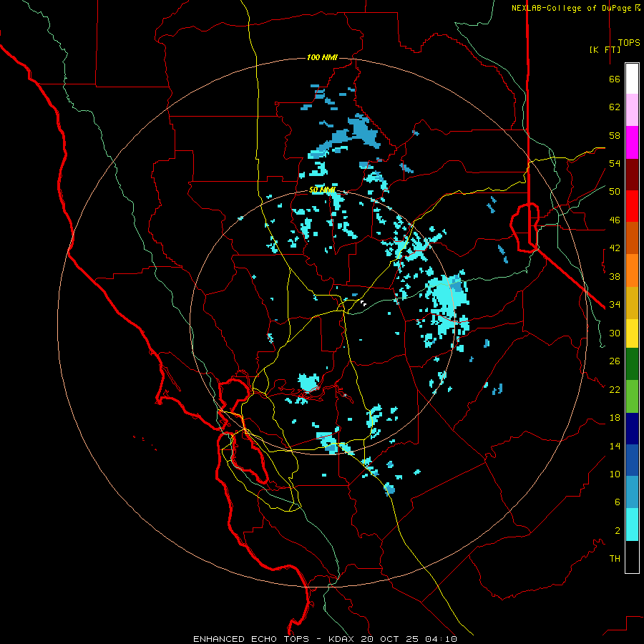Image resolution: width=644 pixels, height=644 pixels.
Task: Click the legend value 22
Action: [615, 390]
